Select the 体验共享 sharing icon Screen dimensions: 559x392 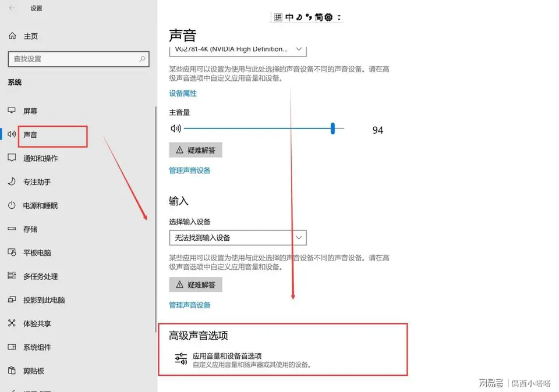12,323
